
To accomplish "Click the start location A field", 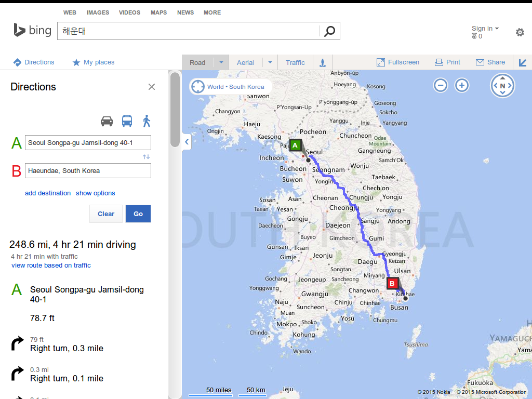I will click(88, 142).
